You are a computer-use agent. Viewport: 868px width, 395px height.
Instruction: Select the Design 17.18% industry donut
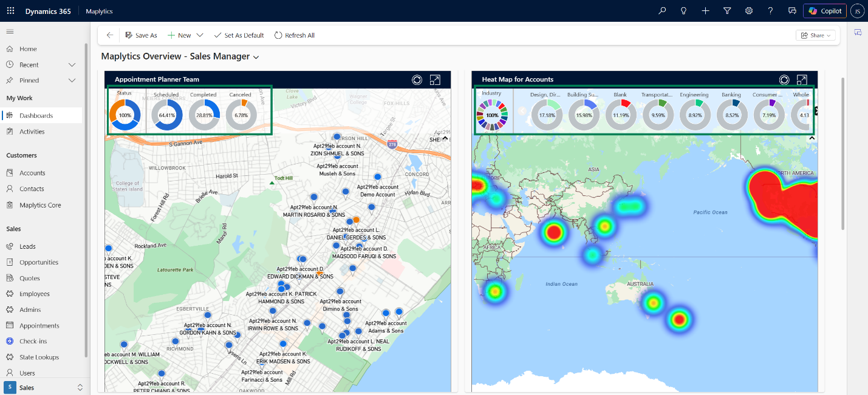[x=547, y=115]
